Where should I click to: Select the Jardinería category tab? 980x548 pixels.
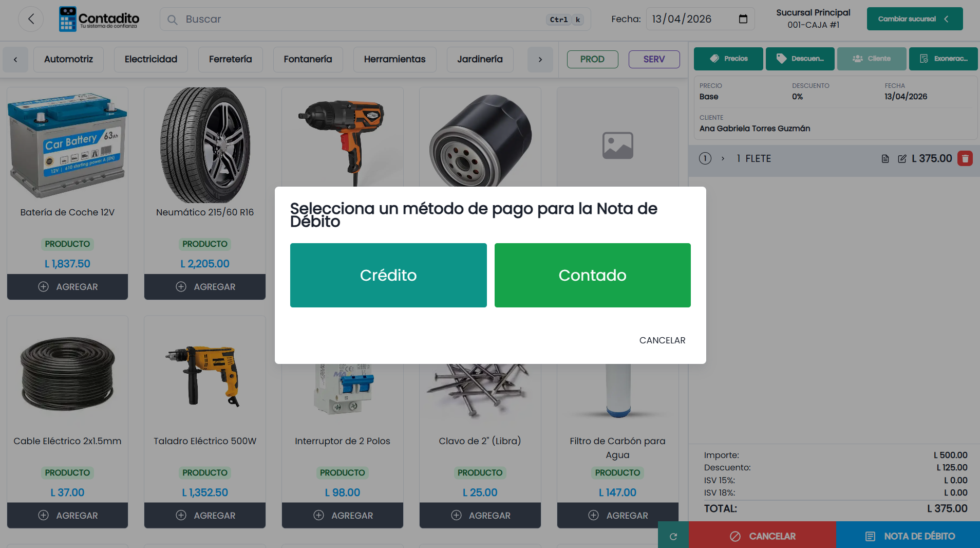click(480, 60)
